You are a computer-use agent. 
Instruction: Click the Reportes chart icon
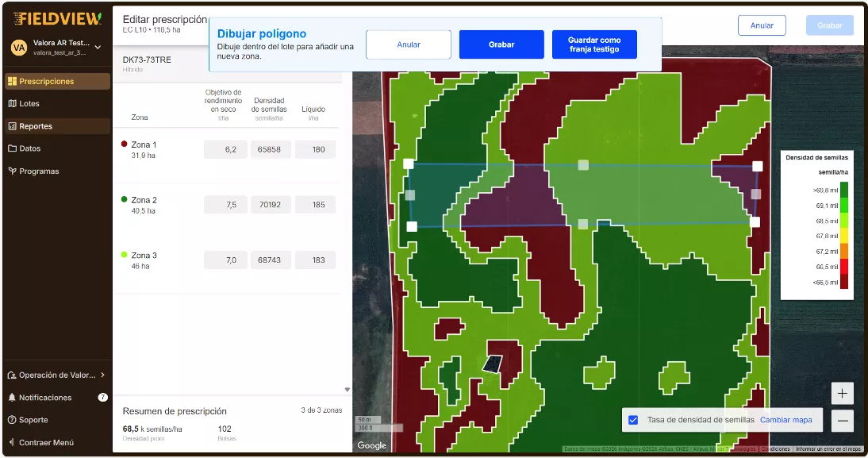pos(12,126)
